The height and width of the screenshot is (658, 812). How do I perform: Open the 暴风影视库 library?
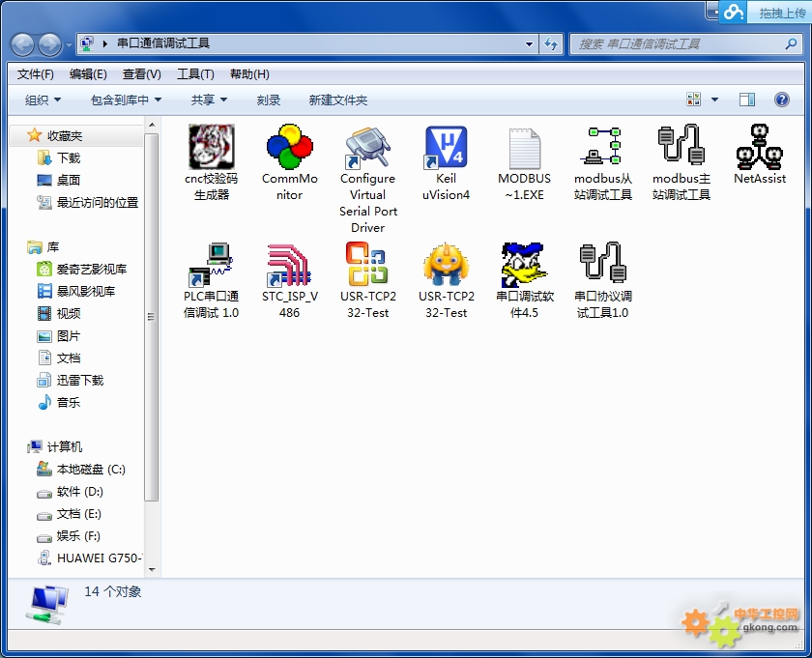click(x=76, y=291)
